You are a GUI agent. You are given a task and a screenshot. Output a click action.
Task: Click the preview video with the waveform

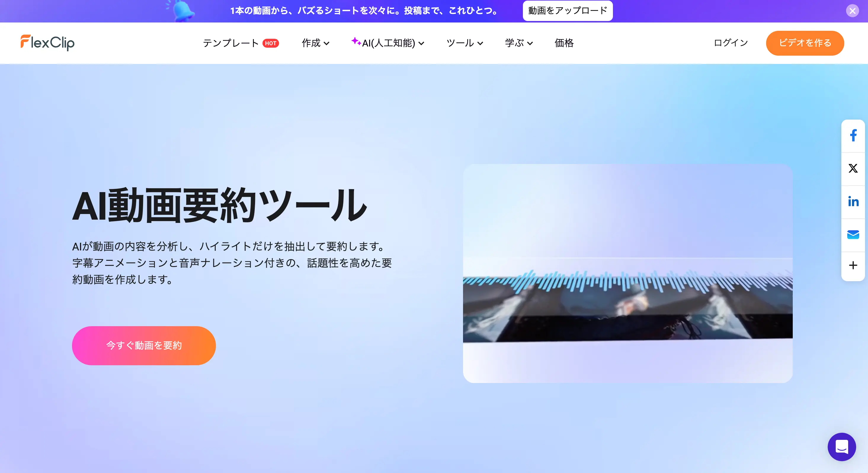(x=627, y=273)
